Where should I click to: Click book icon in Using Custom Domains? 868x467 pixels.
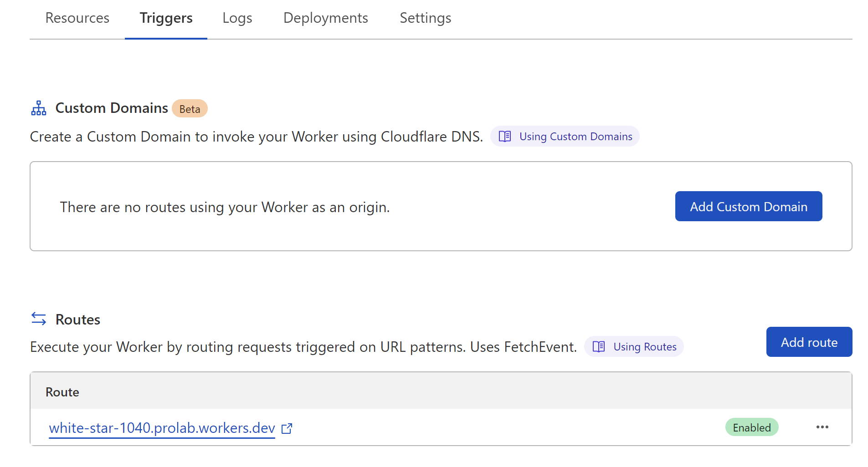coord(505,137)
